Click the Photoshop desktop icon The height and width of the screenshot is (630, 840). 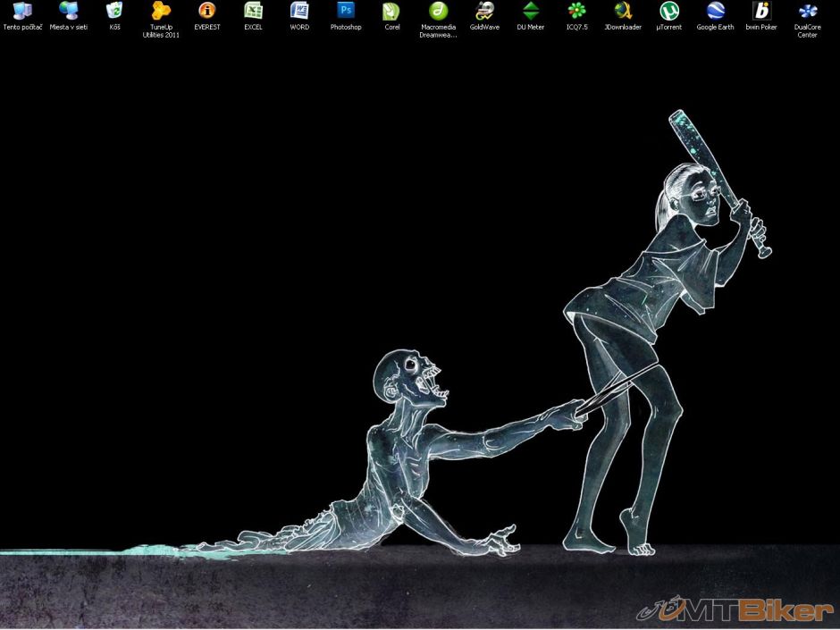[x=346, y=12]
